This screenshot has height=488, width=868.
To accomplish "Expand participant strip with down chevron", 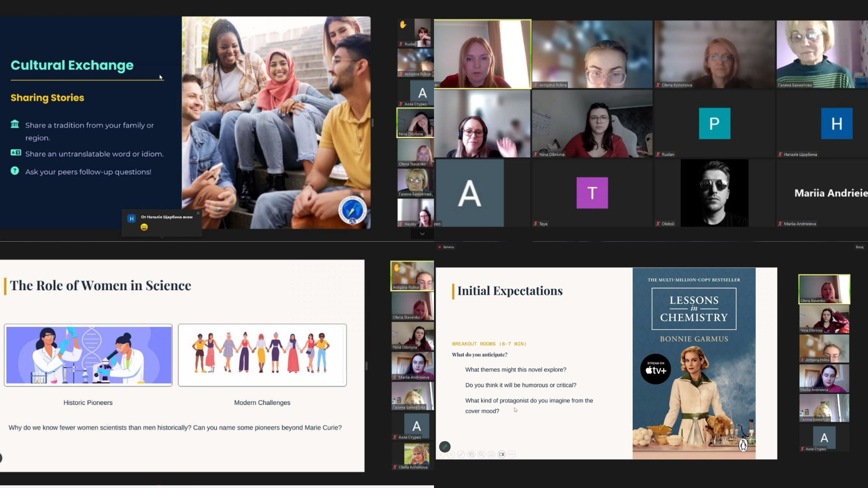I will tap(422, 234).
